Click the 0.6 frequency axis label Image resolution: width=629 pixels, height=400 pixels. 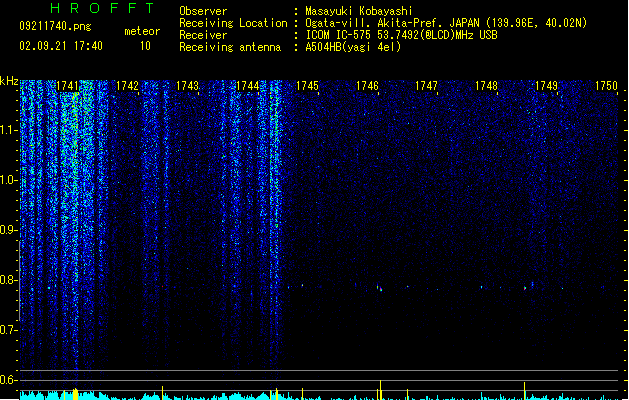[x=8, y=380]
